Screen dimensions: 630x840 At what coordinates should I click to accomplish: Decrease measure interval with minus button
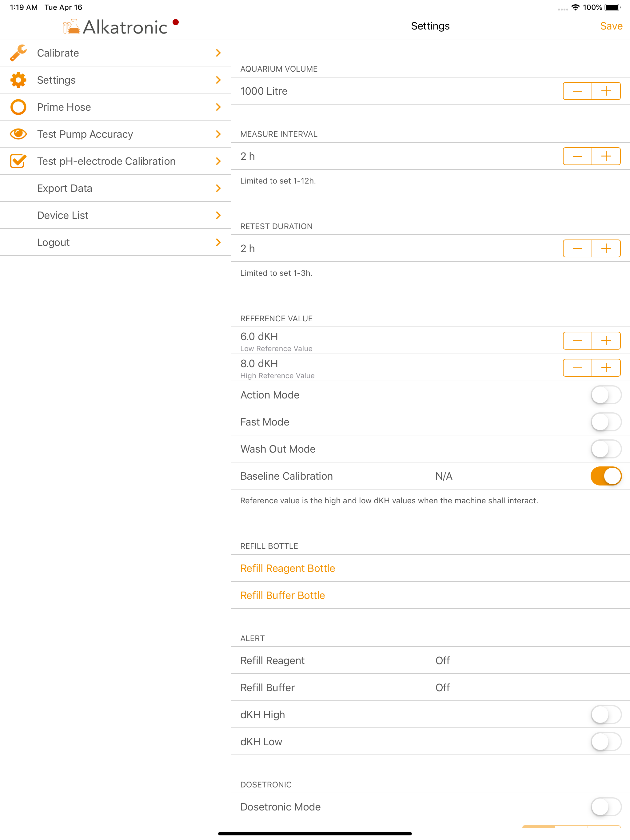(x=577, y=157)
